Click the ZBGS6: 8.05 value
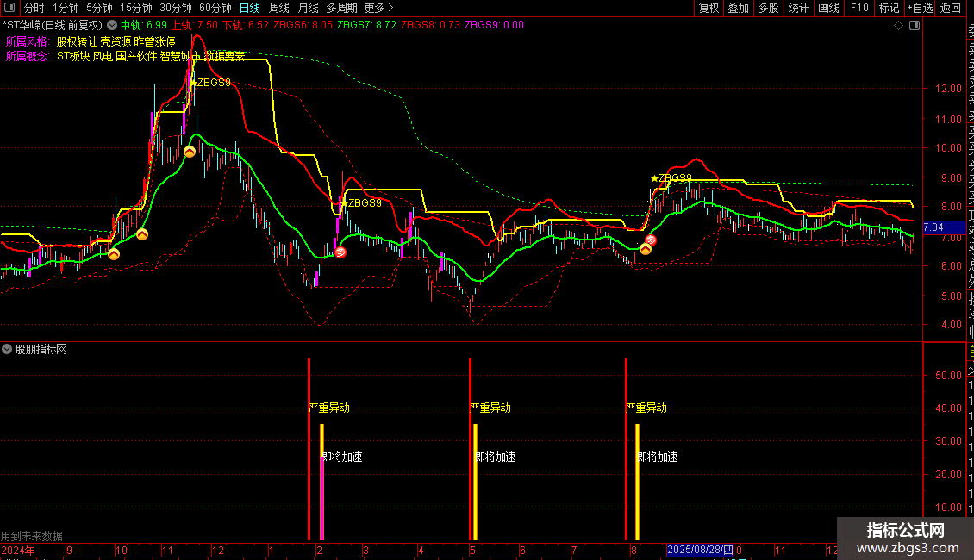Viewport: 974px width, 560px height. [303, 25]
